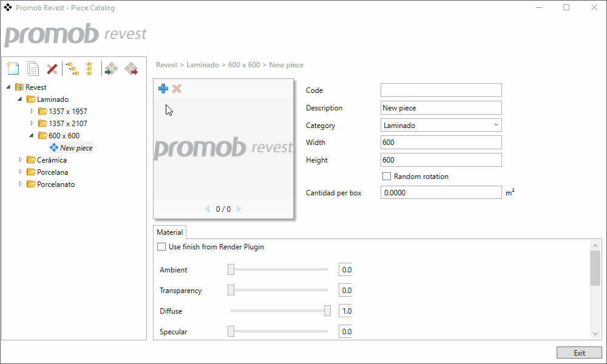Click the Specular value box

tap(345, 331)
